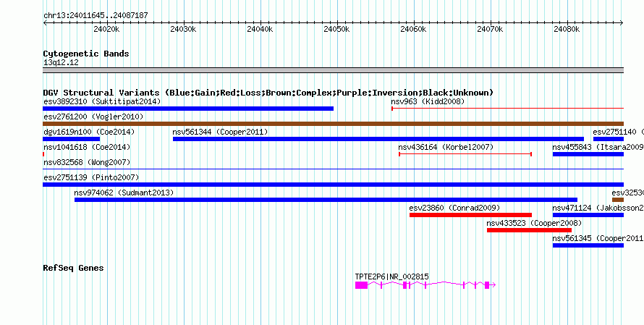
Task: Click the ruler's right arrowhead
Action: [x=622, y=23]
